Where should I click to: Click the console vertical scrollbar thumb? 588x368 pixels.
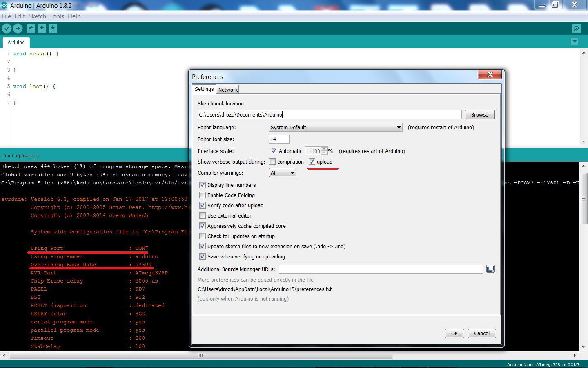coord(584,199)
